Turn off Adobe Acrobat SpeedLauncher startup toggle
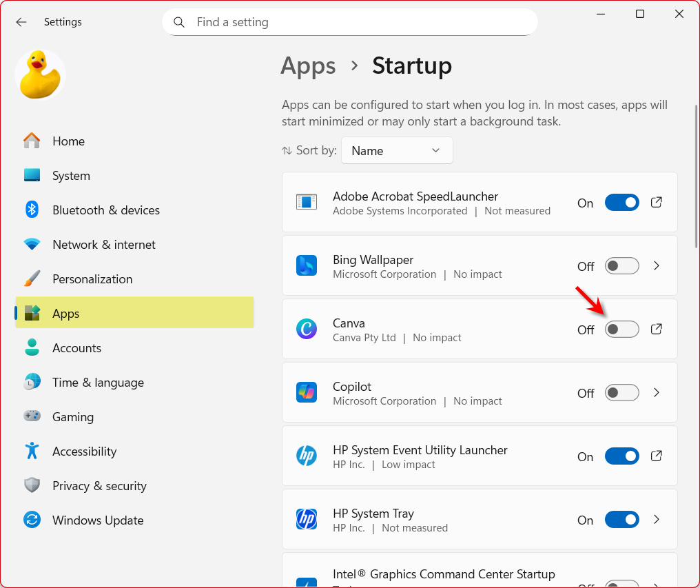 [x=622, y=203]
